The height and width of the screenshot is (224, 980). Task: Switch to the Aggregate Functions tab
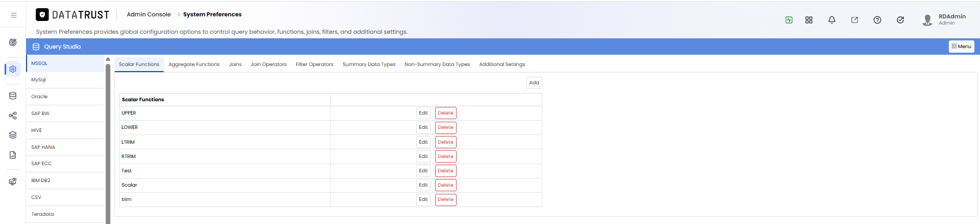(194, 64)
